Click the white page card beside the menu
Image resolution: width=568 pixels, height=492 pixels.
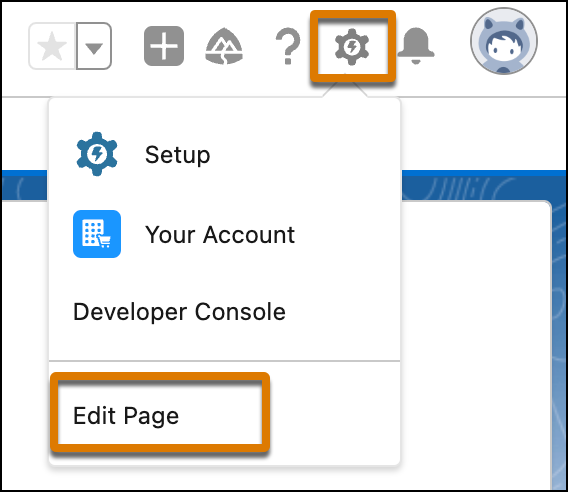[x=475, y=344]
